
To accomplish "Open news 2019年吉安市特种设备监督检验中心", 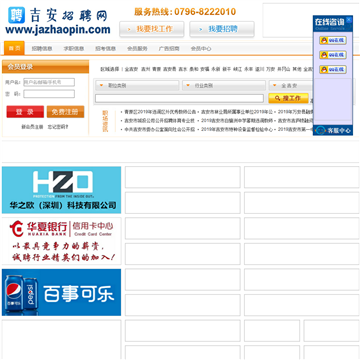I will pyautogui.click(x=237, y=129).
